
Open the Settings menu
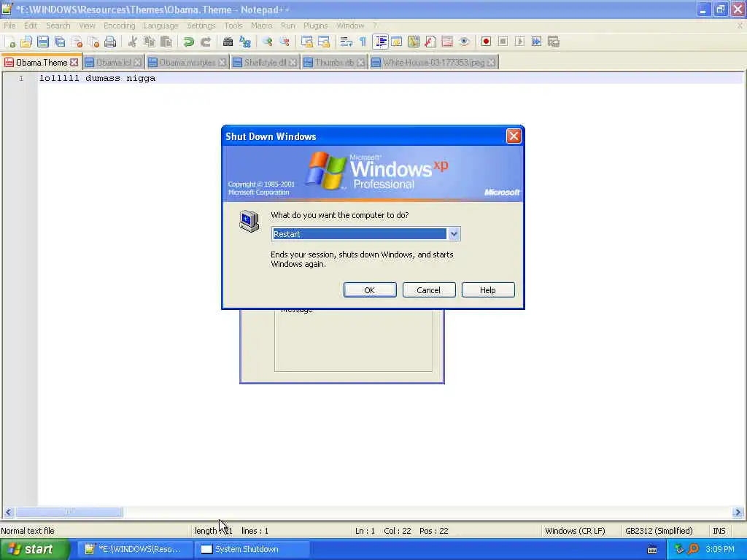201,26
